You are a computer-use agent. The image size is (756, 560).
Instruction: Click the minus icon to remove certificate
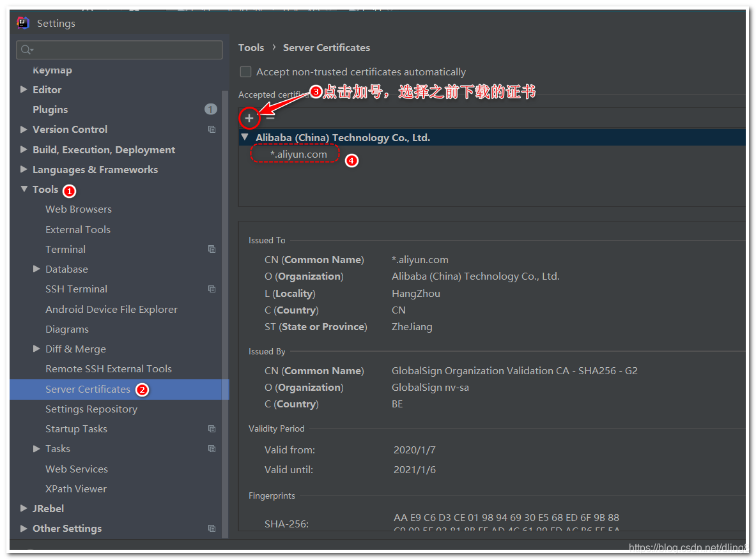tap(270, 118)
